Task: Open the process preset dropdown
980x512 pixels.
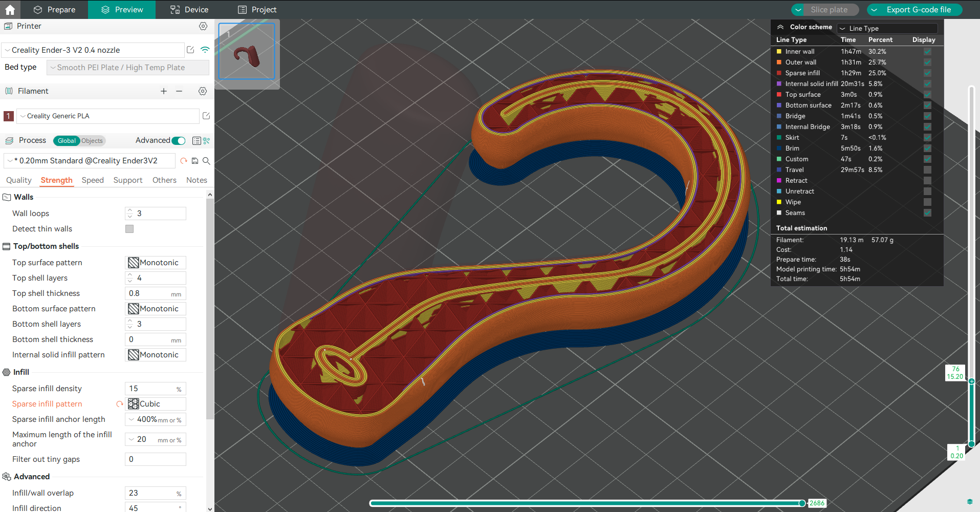Action: [x=90, y=161]
